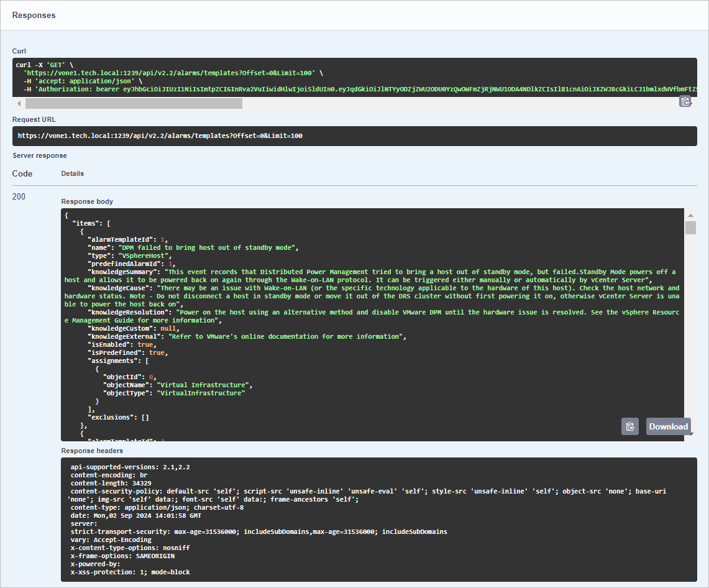Click the x-xss-protection header line
709x588 pixels.
point(130,572)
